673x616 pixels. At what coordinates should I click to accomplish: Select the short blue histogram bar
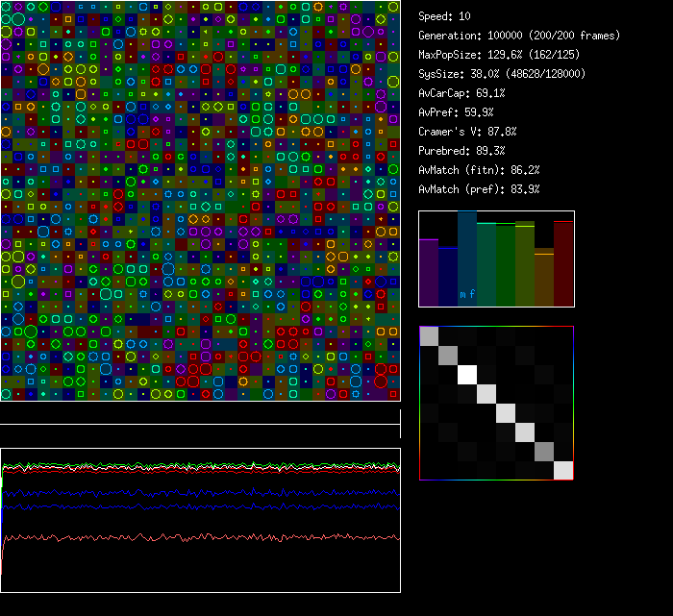(x=448, y=277)
